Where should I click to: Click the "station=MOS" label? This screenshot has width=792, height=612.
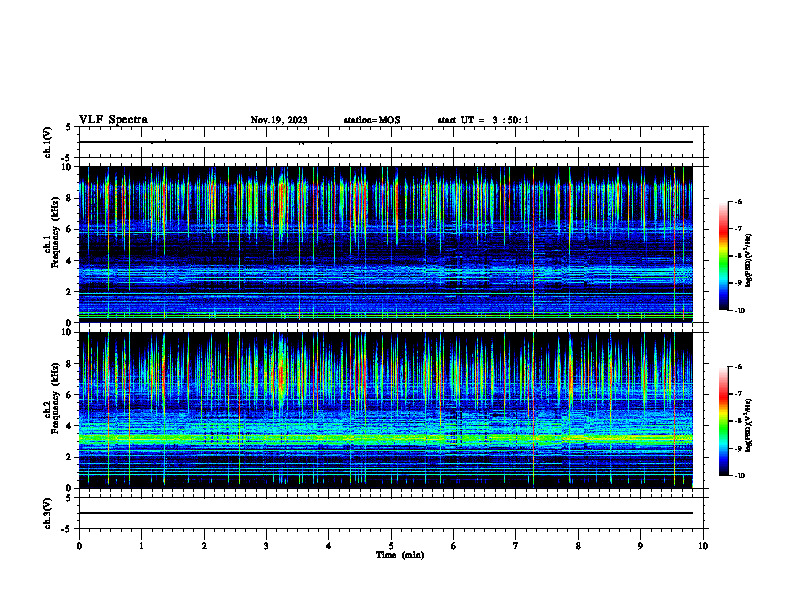click(x=372, y=120)
